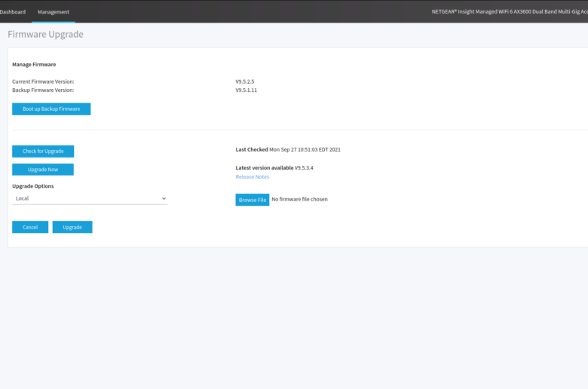Cancel the firmware upgrade

(30, 228)
